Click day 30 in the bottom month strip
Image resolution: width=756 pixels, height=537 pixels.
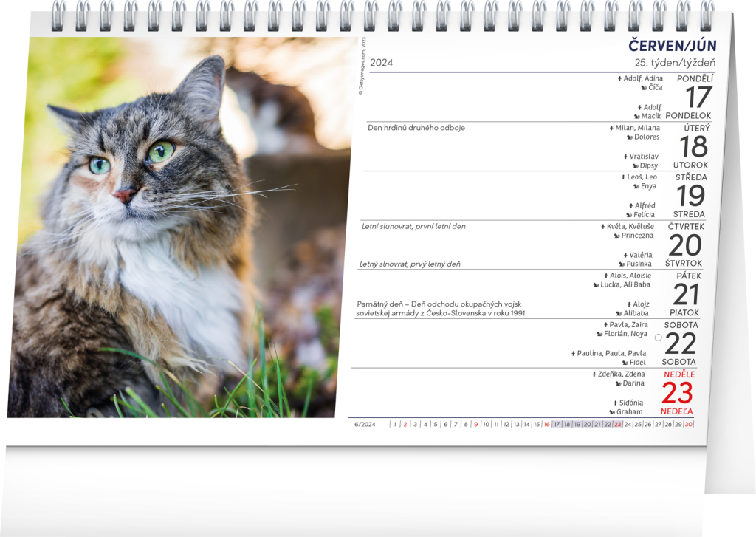[x=688, y=425]
